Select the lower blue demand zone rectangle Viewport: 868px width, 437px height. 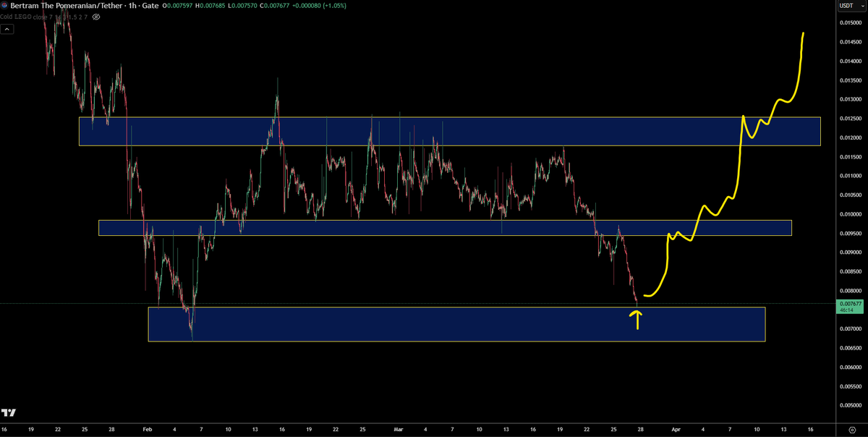(x=434, y=323)
